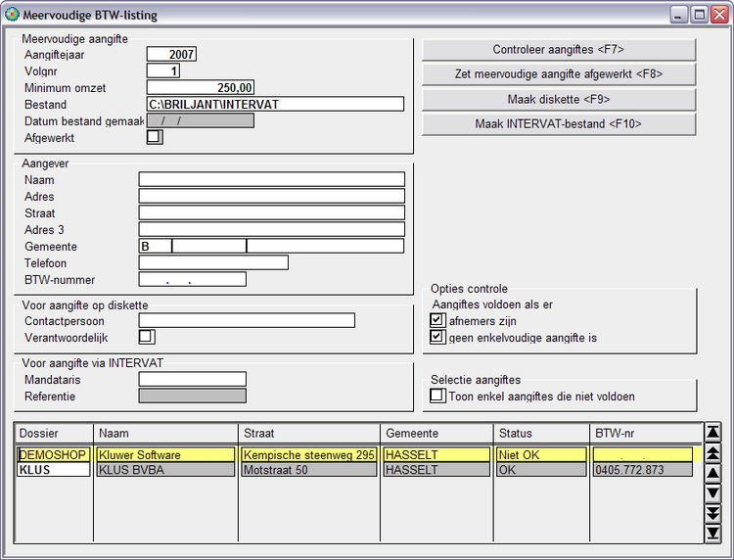734x560 pixels.
Task: Click the Aangever Naam field
Action: [271, 179]
